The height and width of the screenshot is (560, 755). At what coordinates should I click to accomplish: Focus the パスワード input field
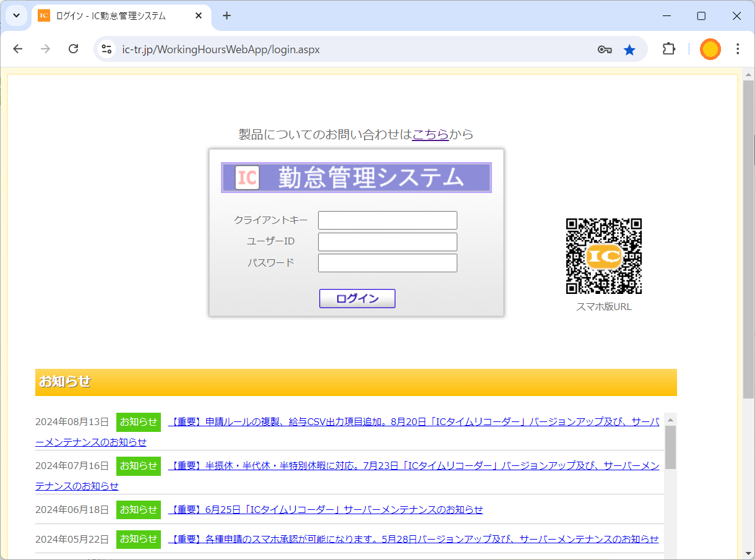click(x=387, y=263)
